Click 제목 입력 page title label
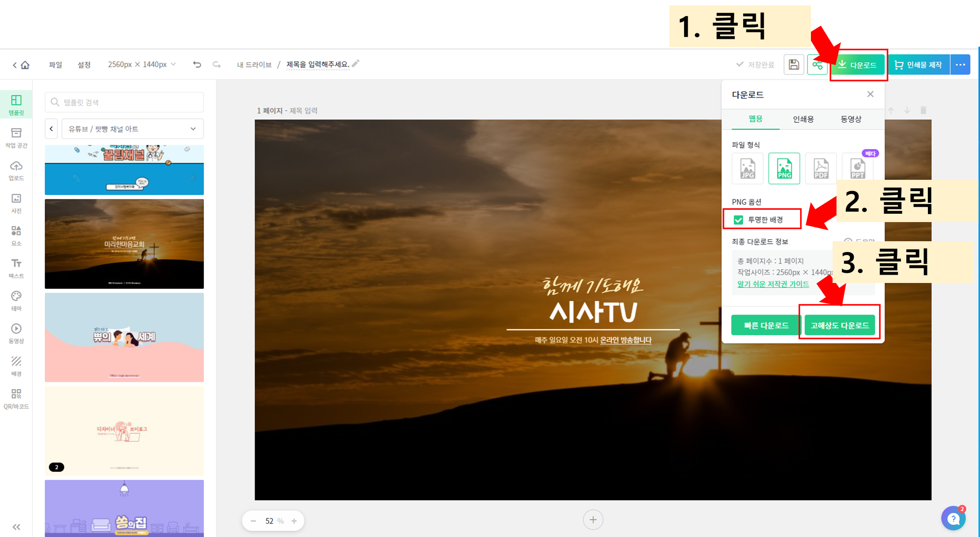Screen dimensions: 980x537 (303, 111)
